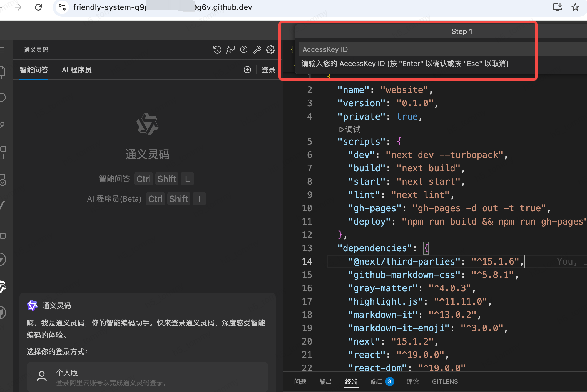Open the 问题 problems panel tab
Screen dimensions: 587x392
[x=300, y=381]
